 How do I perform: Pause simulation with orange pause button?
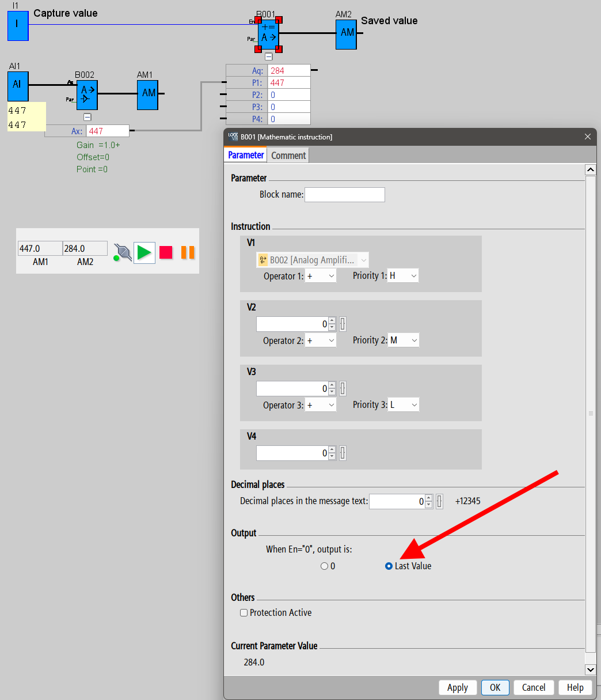click(188, 252)
